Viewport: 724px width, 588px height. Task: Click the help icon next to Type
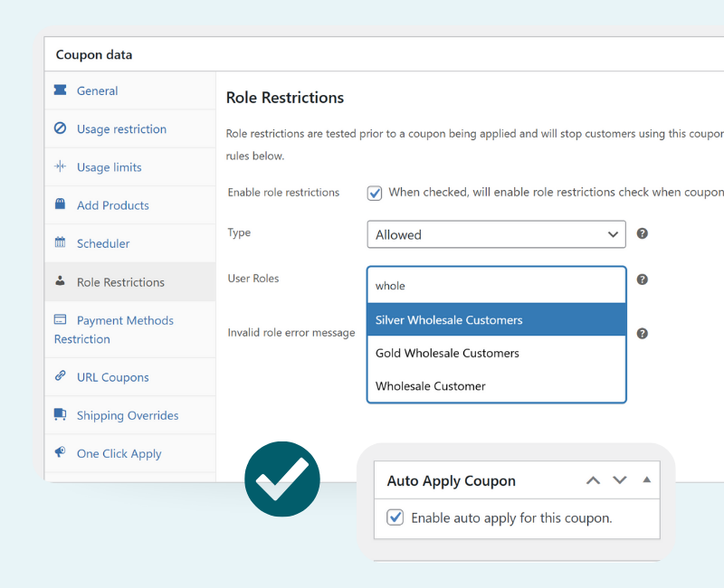coord(642,233)
